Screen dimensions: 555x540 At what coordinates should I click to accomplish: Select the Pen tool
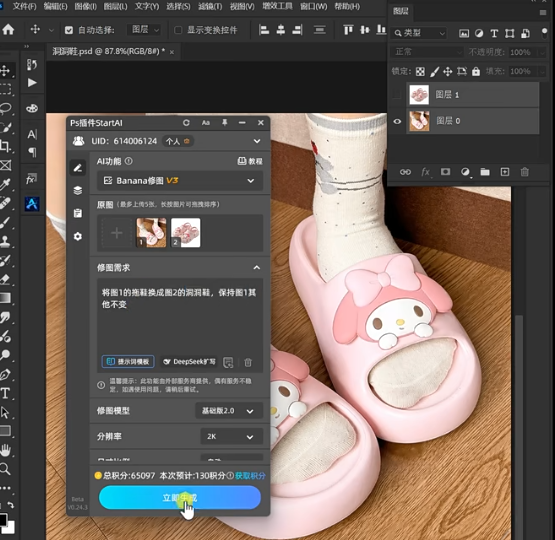[5, 374]
